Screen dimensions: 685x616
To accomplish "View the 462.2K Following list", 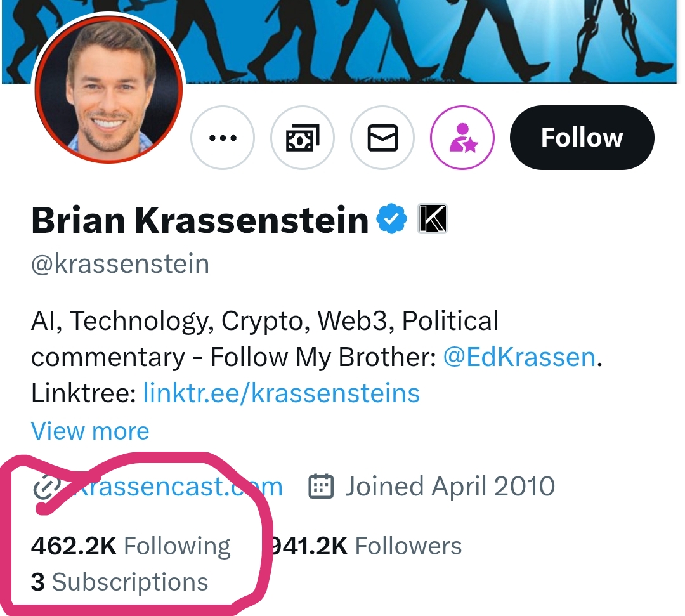I will (x=131, y=546).
